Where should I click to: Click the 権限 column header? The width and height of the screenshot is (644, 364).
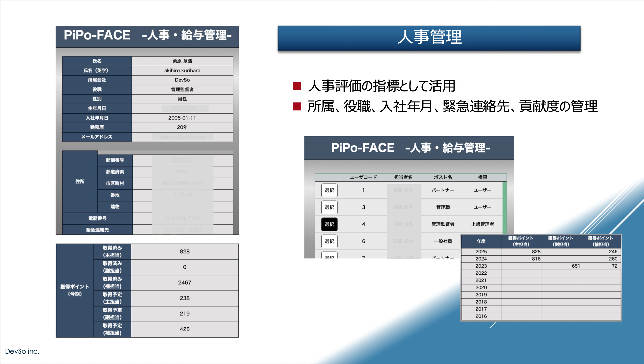coord(482,177)
